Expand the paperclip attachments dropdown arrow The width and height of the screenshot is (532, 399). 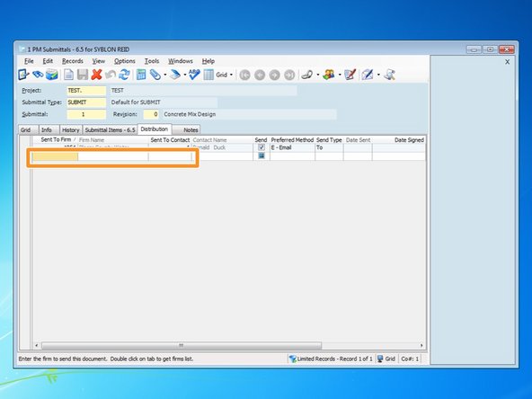click(165, 75)
